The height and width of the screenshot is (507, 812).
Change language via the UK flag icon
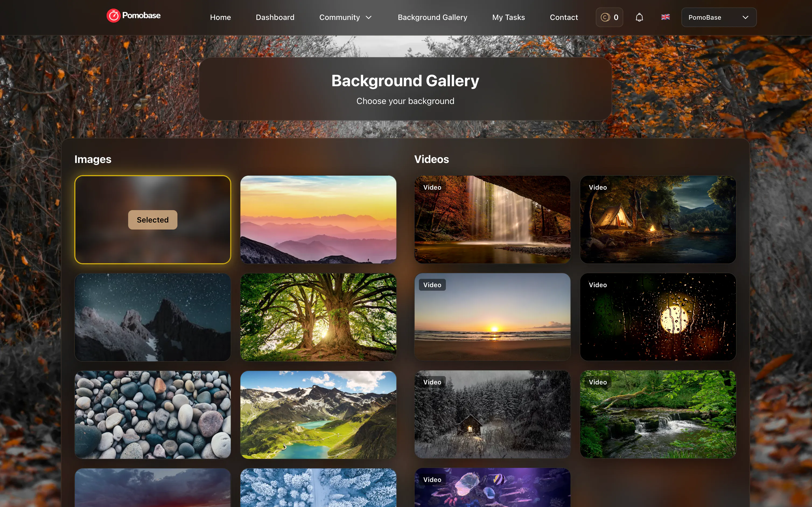click(665, 17)
